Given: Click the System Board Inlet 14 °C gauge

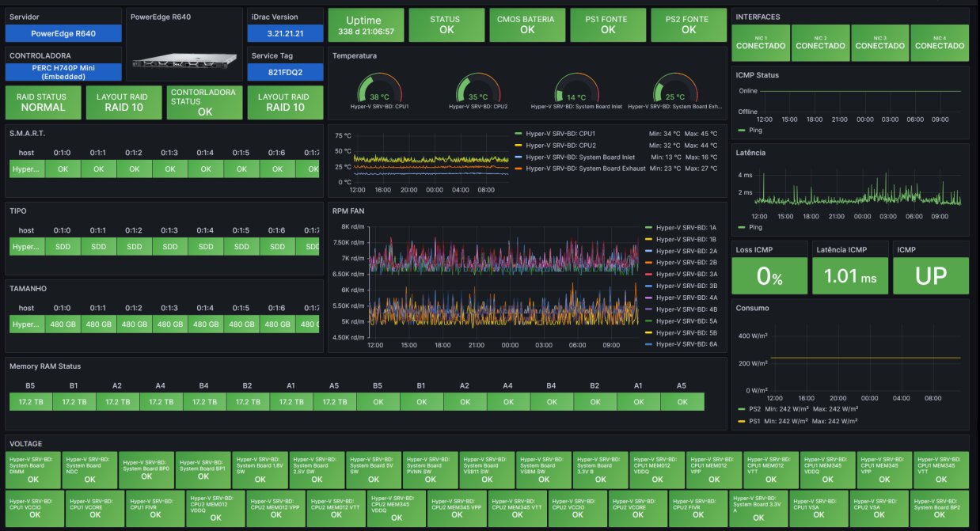Looking at the screenshot, I should pyautogui.click(x=576, y=89).
